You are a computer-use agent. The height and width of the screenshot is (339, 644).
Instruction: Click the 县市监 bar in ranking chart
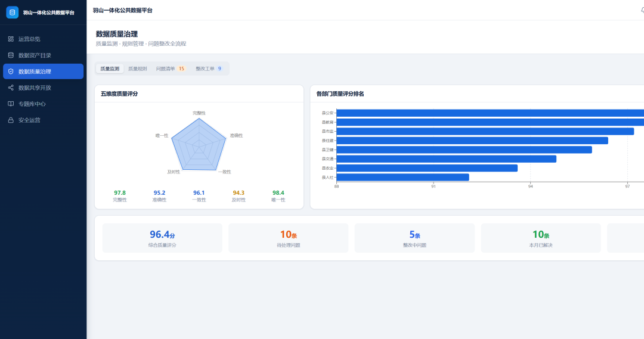click(x=485, y=131)
